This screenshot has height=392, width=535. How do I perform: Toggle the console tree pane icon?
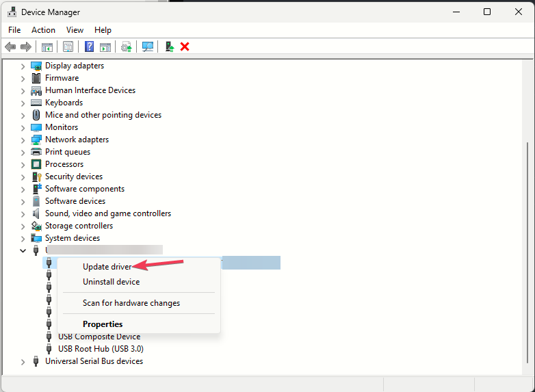pos(47,47)
